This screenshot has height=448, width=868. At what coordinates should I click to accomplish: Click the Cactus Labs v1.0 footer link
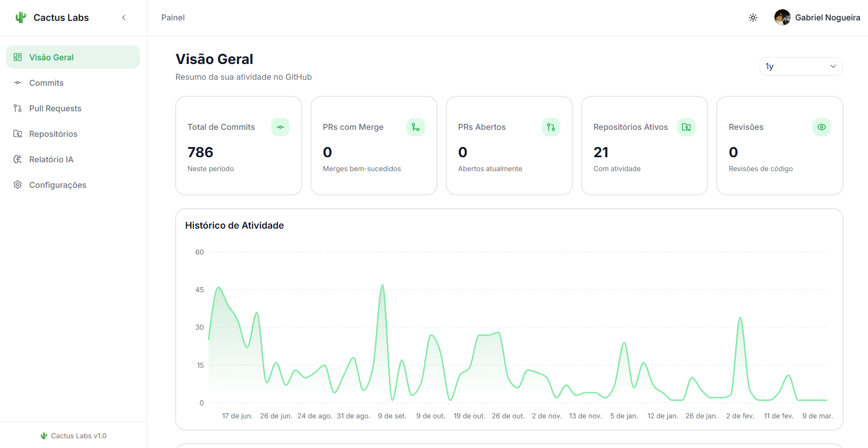coord(73,435)
